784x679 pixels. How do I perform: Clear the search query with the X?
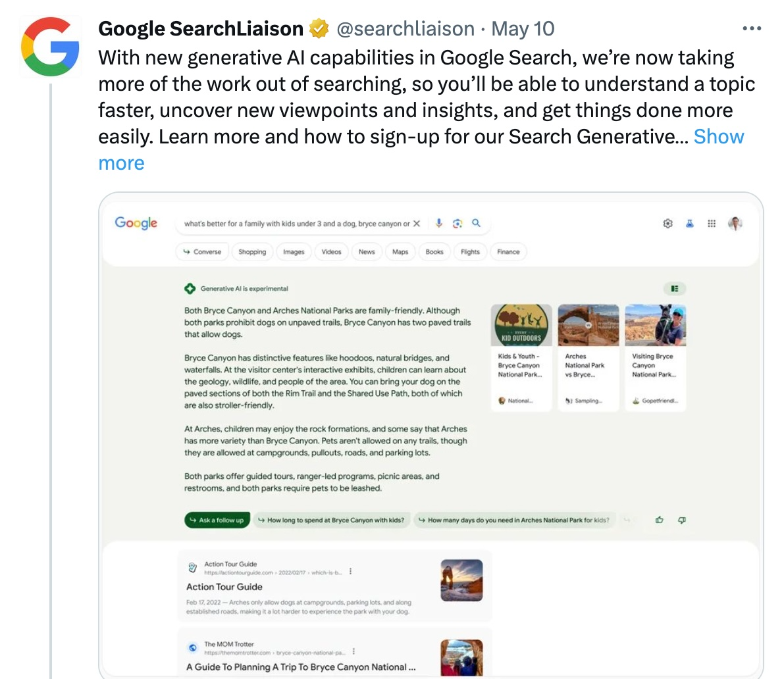[x=417, y=224]
